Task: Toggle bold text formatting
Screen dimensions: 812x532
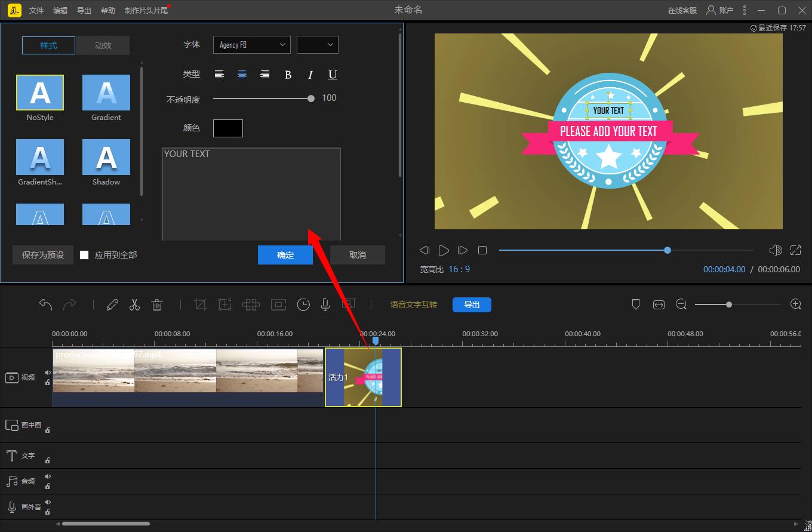Action: point(288,75)
